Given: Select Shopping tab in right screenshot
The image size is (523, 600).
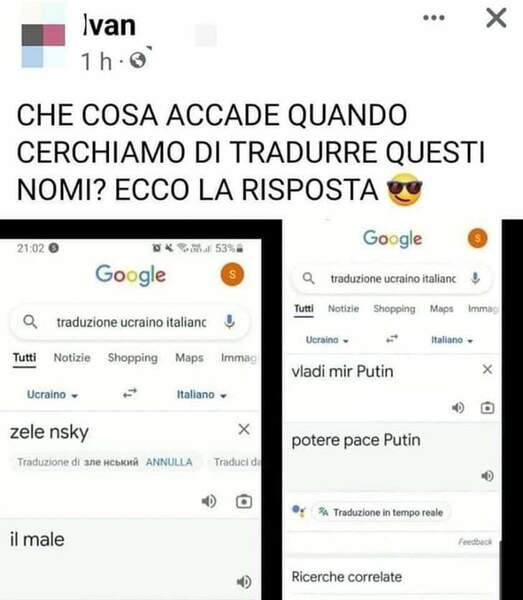Looking at the screenshot, I should pos(394,309).
